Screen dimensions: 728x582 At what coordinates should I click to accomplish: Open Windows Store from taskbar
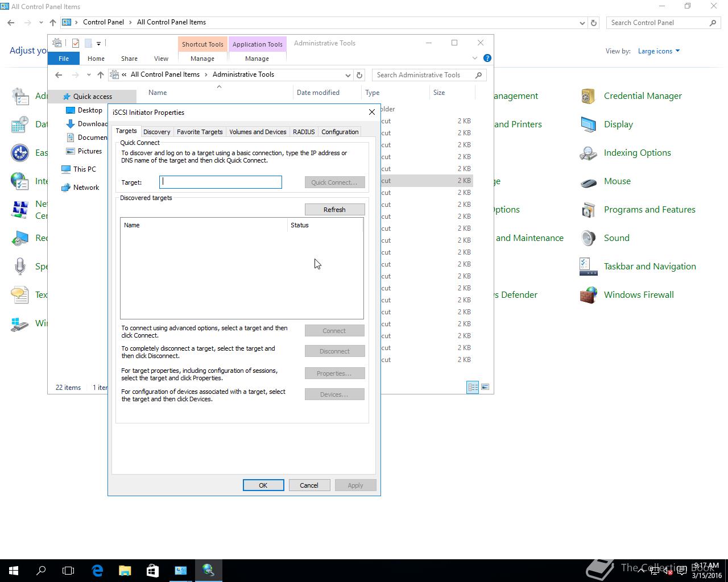(152, 570)
